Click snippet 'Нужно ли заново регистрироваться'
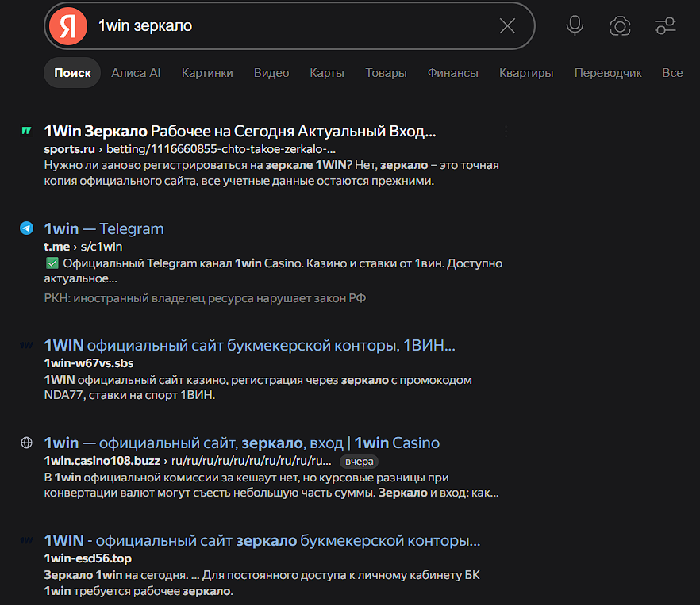700x606 pixels. [271, 173]
